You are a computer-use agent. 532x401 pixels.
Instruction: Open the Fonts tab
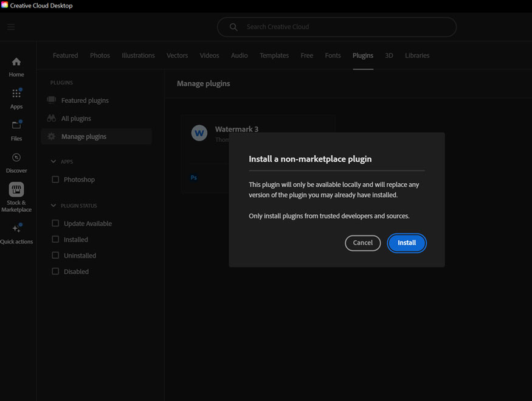pos(333,55)
